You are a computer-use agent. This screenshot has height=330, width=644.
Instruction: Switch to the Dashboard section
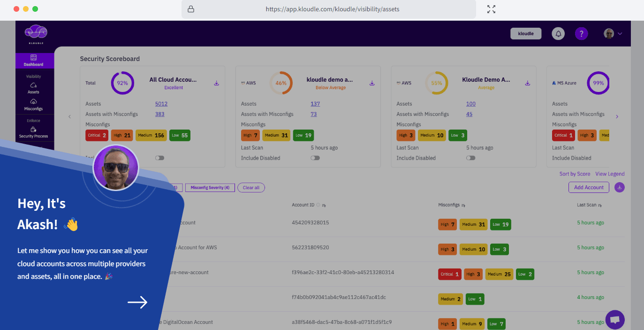click(x=34, y=58)
